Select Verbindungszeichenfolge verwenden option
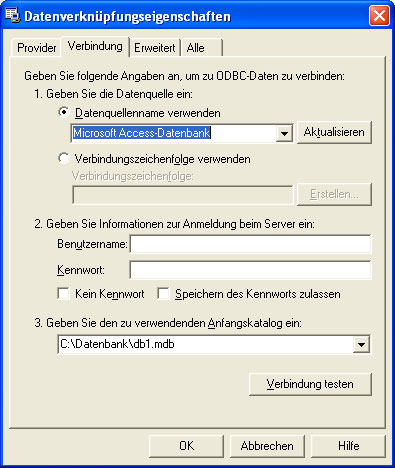This screenshot has width=395, height=468. point(63,158)
